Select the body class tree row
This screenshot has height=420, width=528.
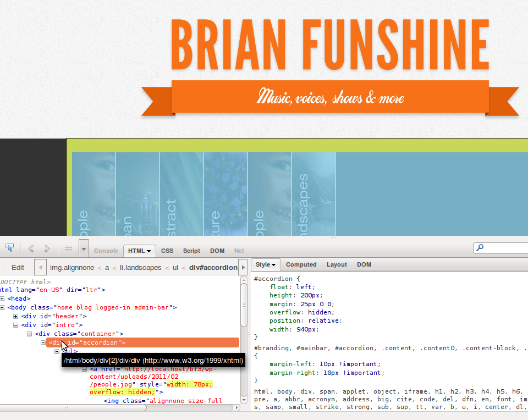pos(92,307)
